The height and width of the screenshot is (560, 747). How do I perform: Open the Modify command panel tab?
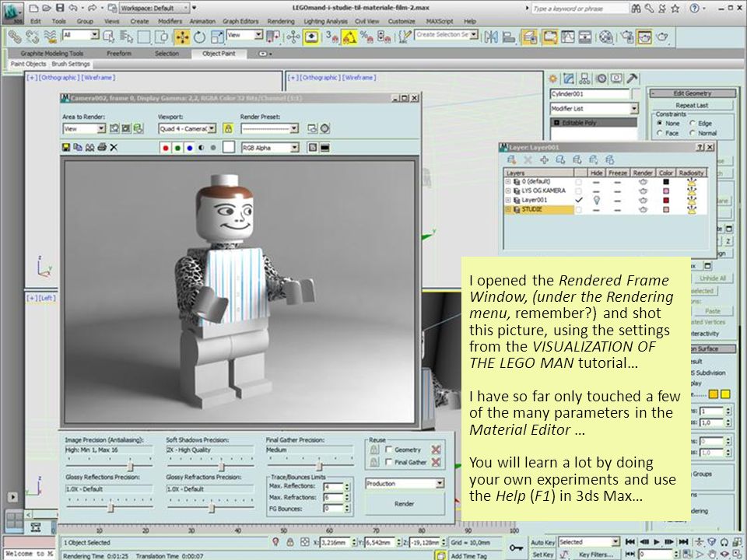[569, 79]
